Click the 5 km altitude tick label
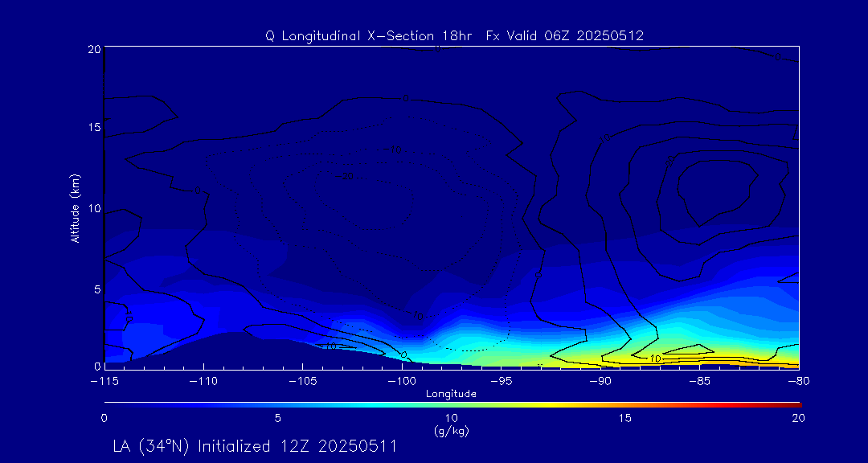This screenshot has height=463, width=868. coord(95,289)
